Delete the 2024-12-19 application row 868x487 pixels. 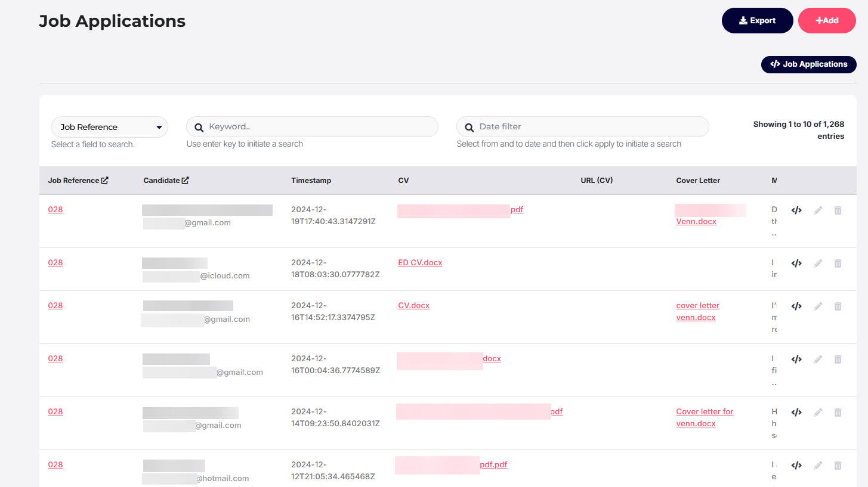click(838, 210)
